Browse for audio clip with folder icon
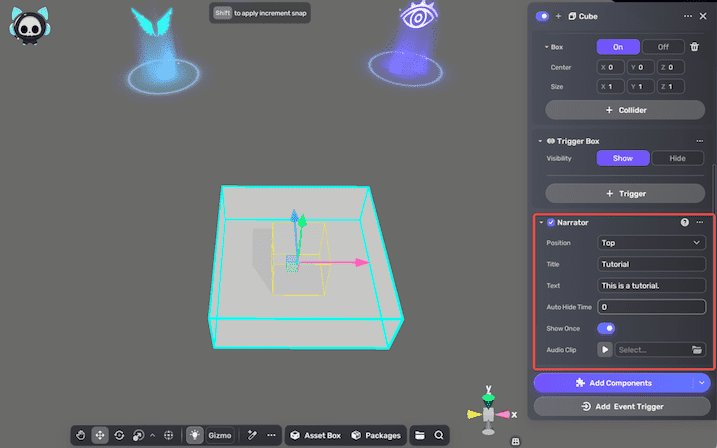 coord(698,350)
